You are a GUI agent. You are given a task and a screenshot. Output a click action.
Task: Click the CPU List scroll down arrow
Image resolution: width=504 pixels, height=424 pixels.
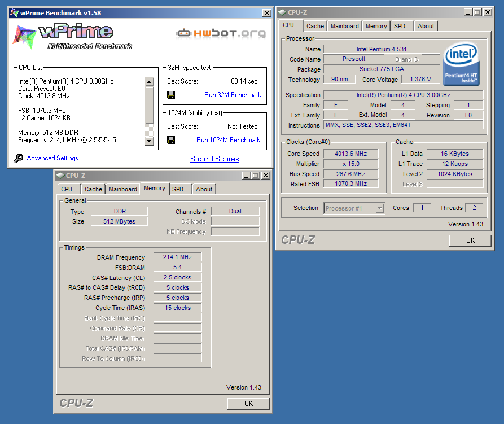[149, 141]
